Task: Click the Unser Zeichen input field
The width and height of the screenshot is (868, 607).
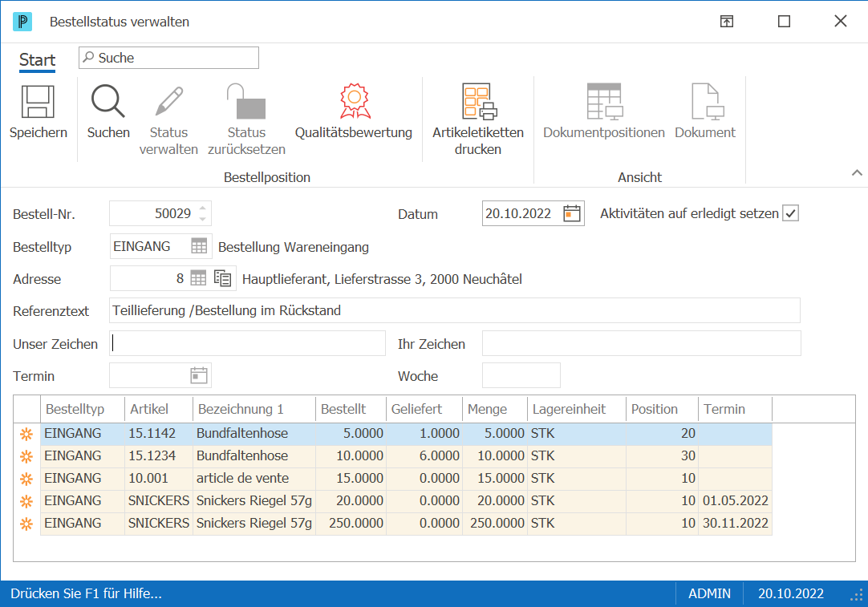Action: point(247,343)
